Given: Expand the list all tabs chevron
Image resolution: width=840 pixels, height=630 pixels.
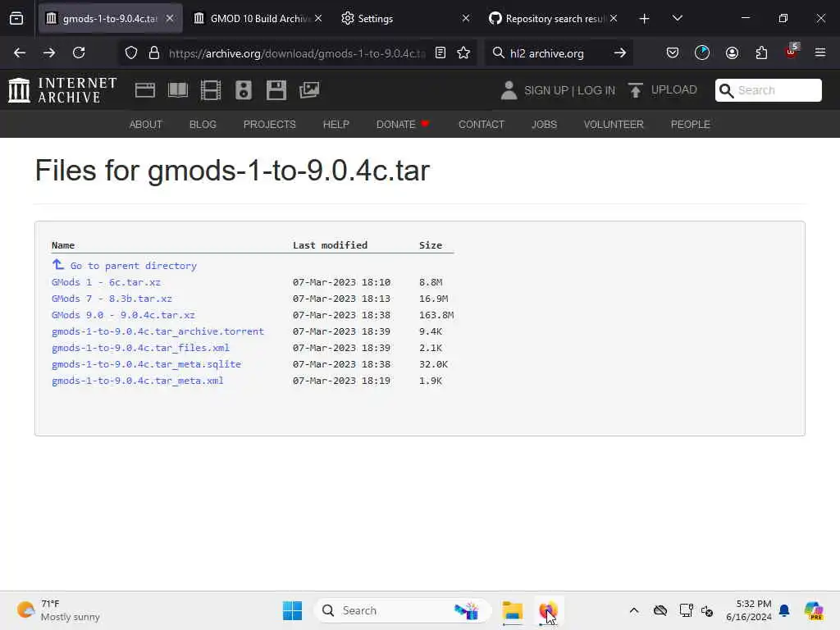Looking at the screenshot, I should tap(677, 18).
